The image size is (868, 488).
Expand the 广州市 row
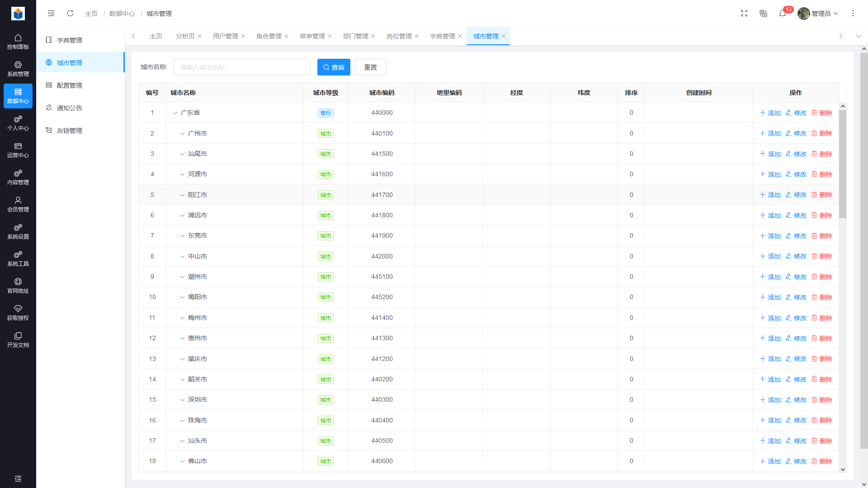click(x=182, y=134)
